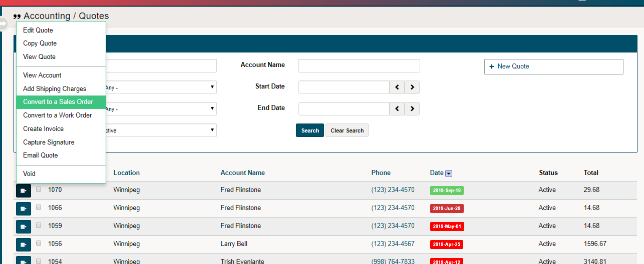644x264 pixels.
Task: Choose Copy Quote menu item
Action: point(61,43)
